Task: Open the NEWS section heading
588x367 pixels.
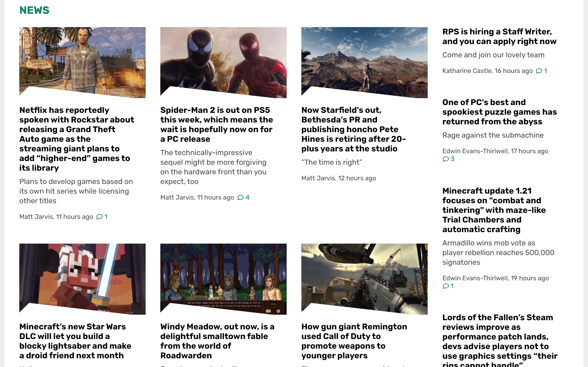Action: [34, 10]
